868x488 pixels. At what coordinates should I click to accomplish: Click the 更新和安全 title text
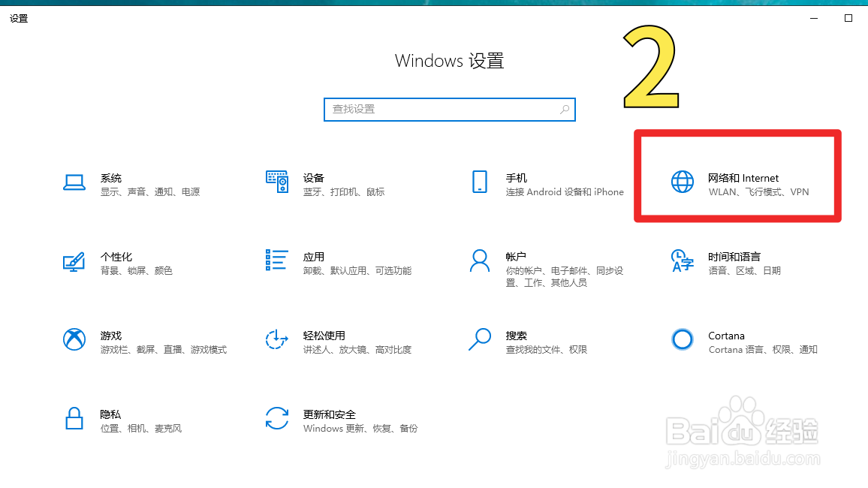[x=330, y=414]
